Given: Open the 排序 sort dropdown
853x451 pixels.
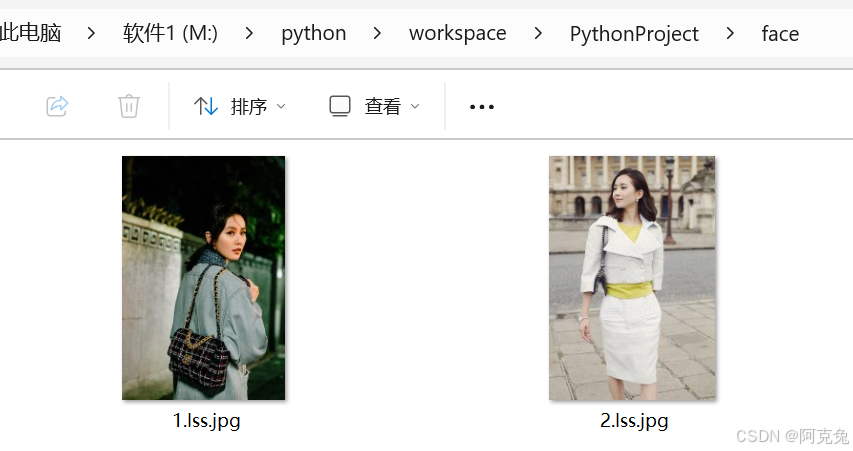Looking at the screenshot, I should [239, 106].
